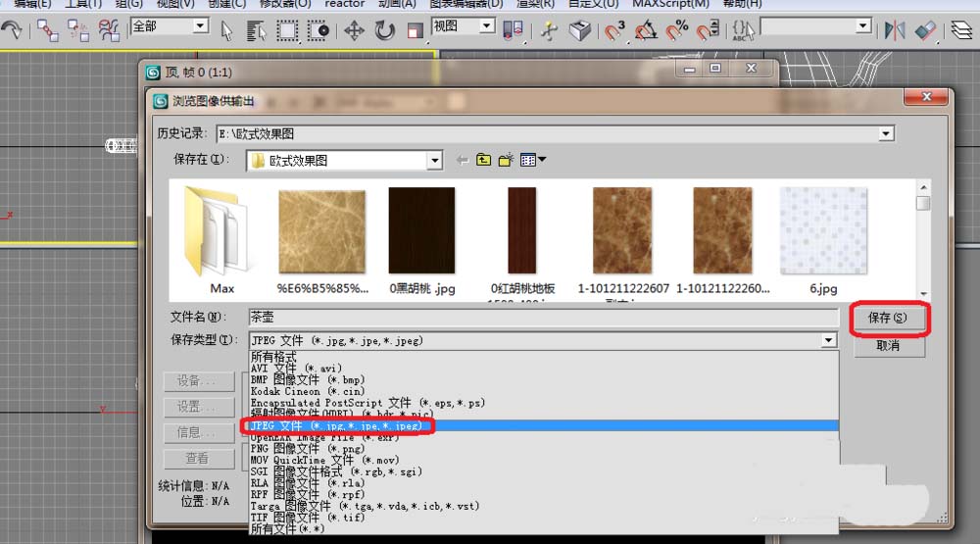The image size is (980, 544).
Task: Click the Mirror tool icon
Action: point(894,31)
